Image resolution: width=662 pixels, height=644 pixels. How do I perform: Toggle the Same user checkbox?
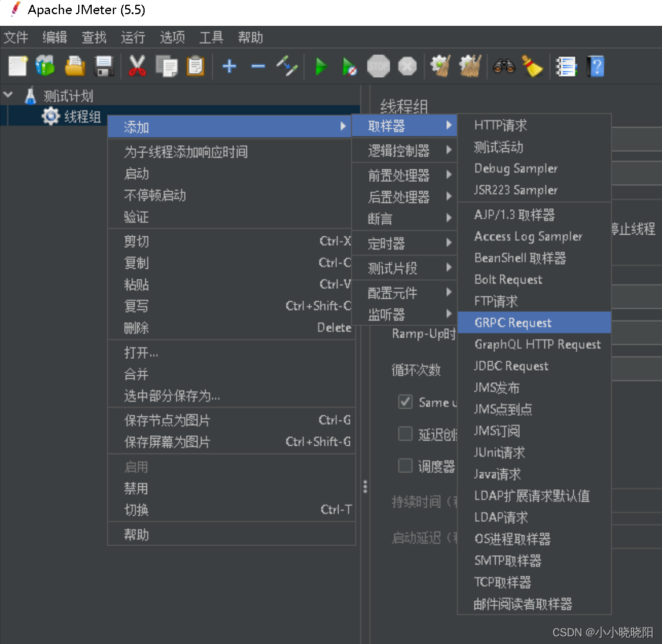405,402
